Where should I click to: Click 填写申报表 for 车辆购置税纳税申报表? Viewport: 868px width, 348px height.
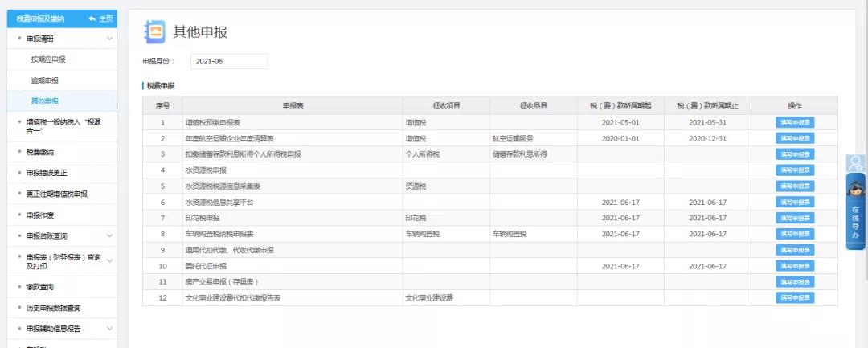(x=794, y=234)
